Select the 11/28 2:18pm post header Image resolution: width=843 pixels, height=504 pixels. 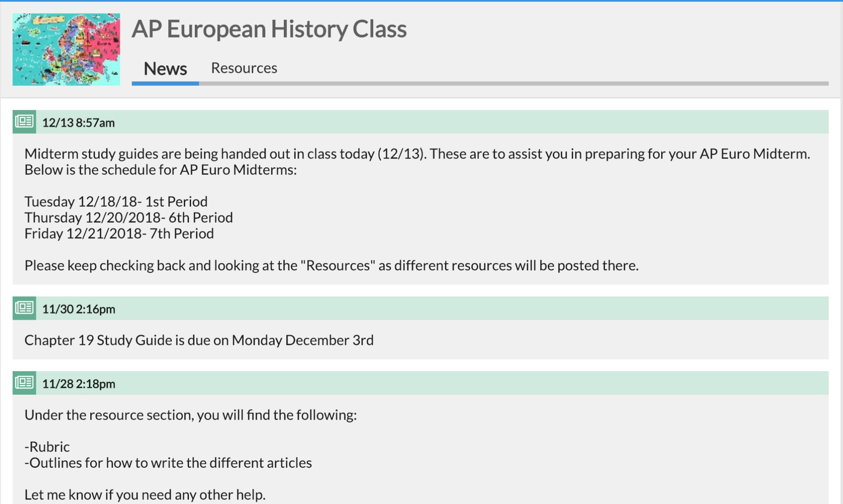78,384
